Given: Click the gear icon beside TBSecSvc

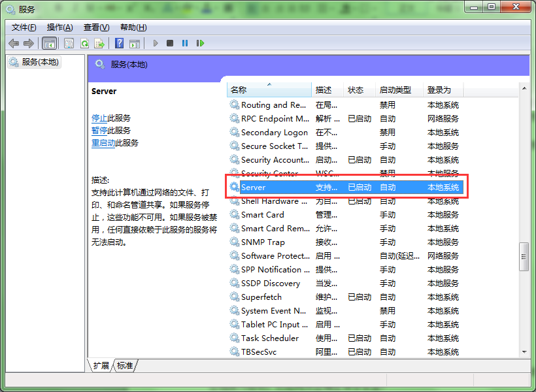Looking at the screenshot, I should point(234,351).
